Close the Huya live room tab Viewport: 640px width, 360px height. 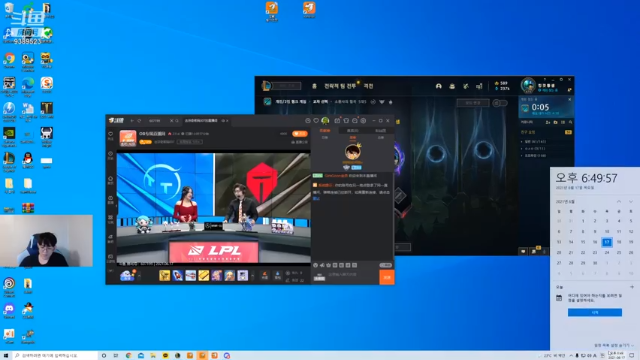(x=227, y=121)
